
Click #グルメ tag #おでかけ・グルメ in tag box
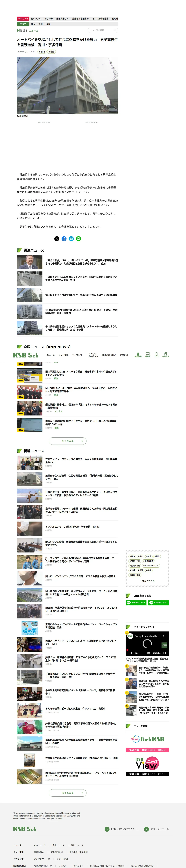(x=151, y=566)
